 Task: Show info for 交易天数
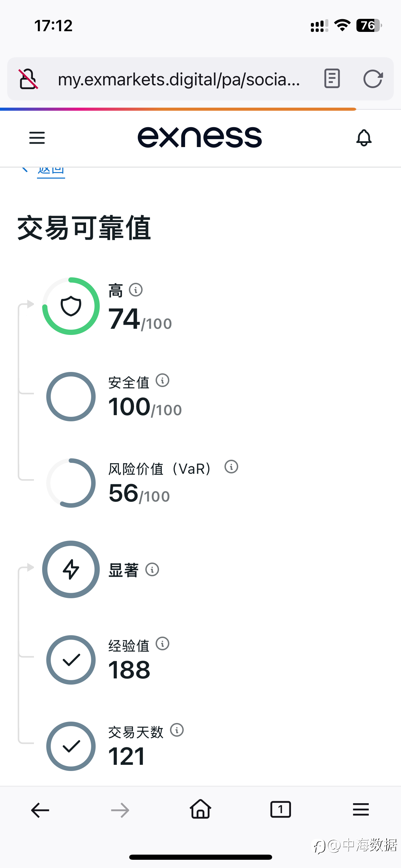click(x=177, y=730)
